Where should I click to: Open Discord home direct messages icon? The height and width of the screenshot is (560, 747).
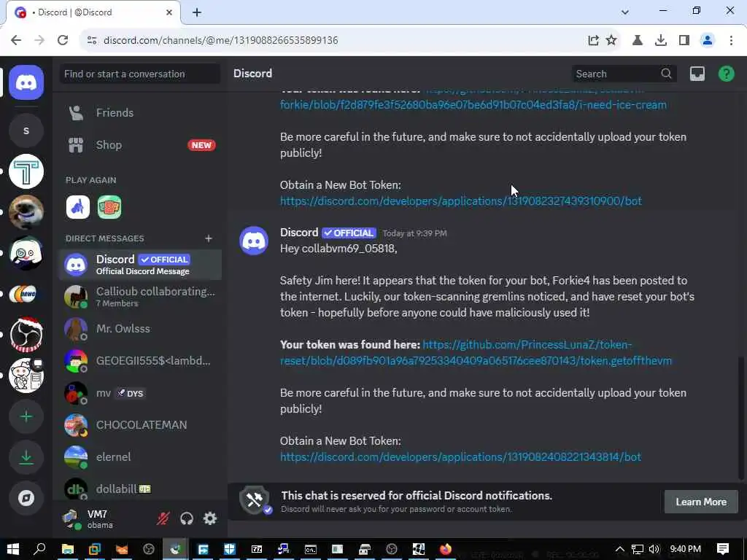click(26, 82)
